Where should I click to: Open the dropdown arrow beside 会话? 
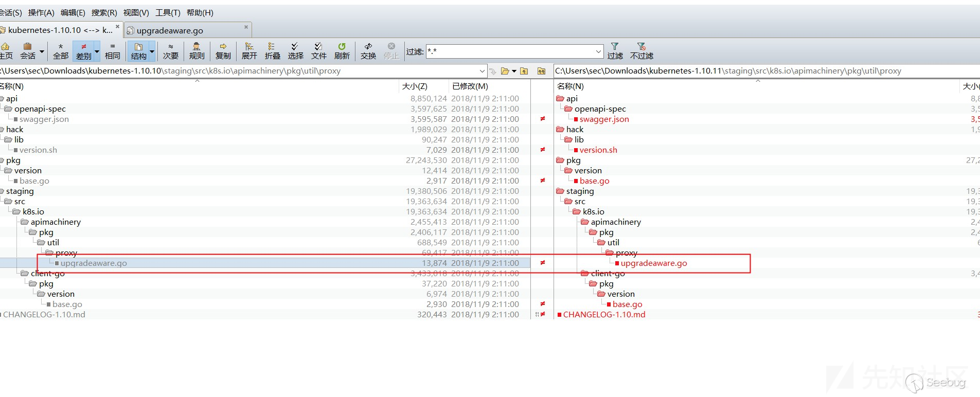pyautogui.click(x=42, y=51)
